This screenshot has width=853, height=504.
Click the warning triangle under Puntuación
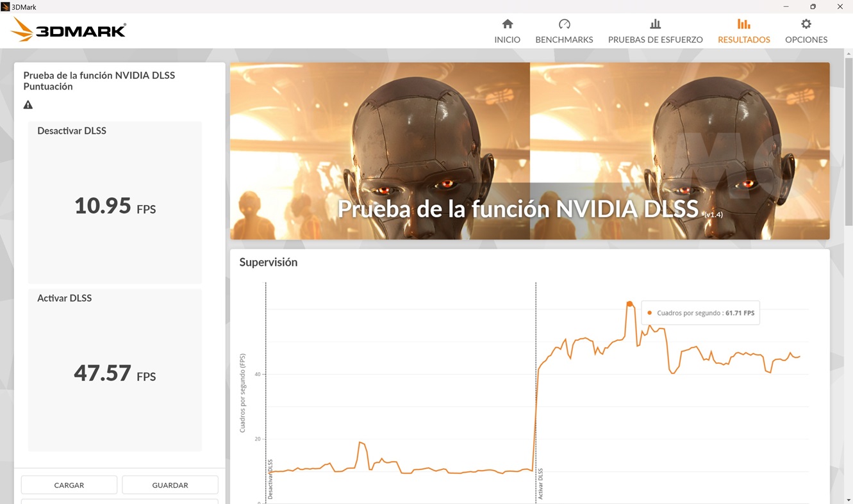click(x=28, y=105)
